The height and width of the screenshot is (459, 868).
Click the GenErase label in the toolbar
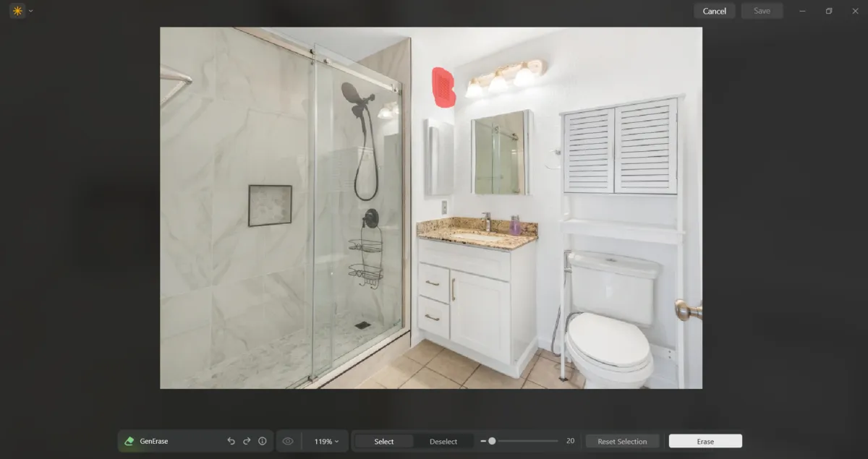[x=155, y=441]
